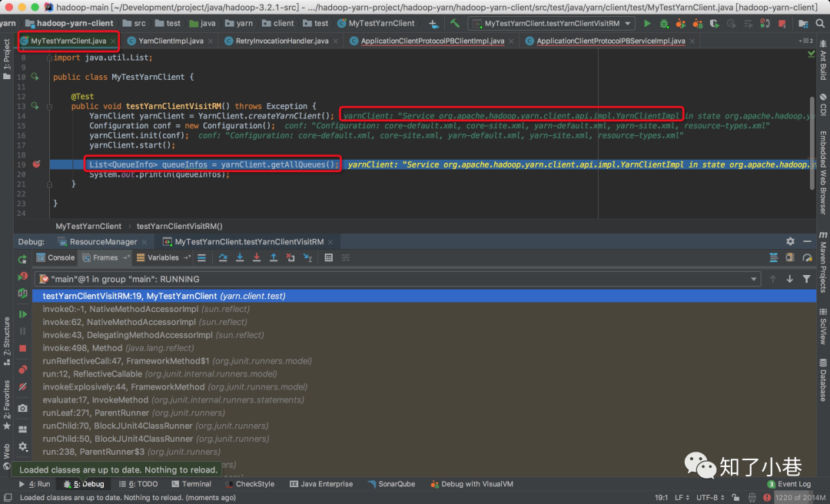Screen dimensions: 830x504
Task: Run the selected configuration with green play
Action: tap(647, 23)
